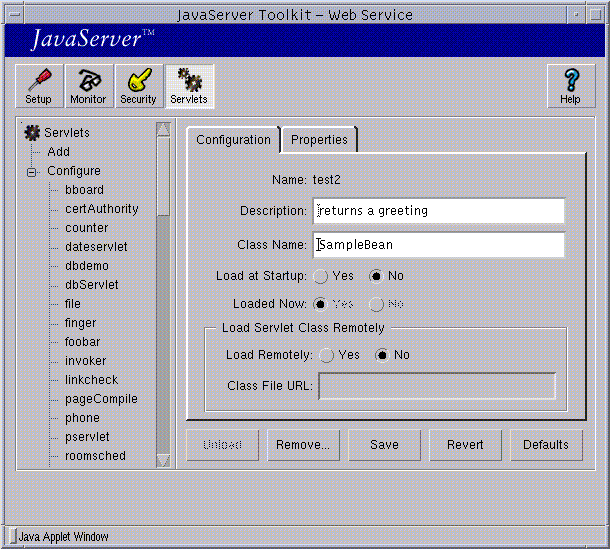Click the Remove... button
This screenshot has width=610, height=549.
[303, 445]
